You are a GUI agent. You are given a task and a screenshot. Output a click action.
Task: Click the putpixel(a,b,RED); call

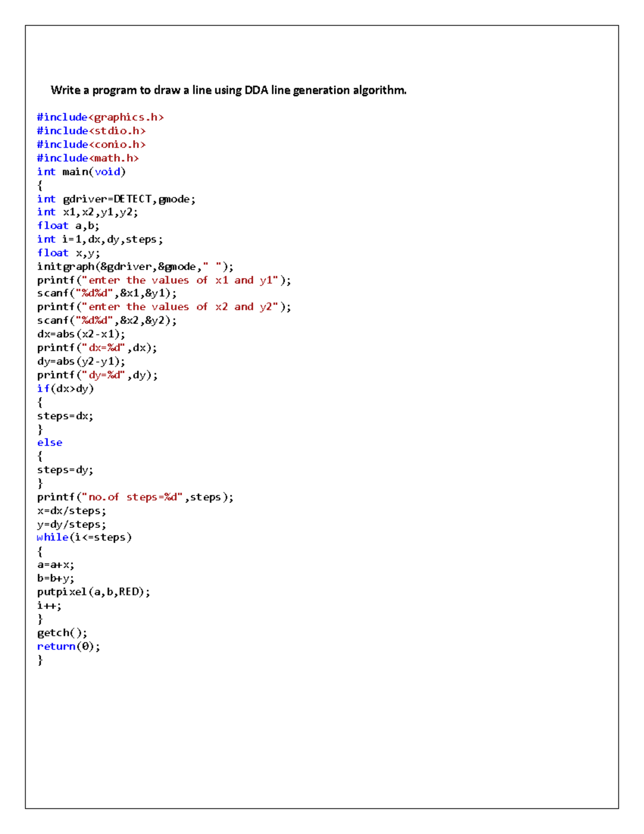(93, 592)
